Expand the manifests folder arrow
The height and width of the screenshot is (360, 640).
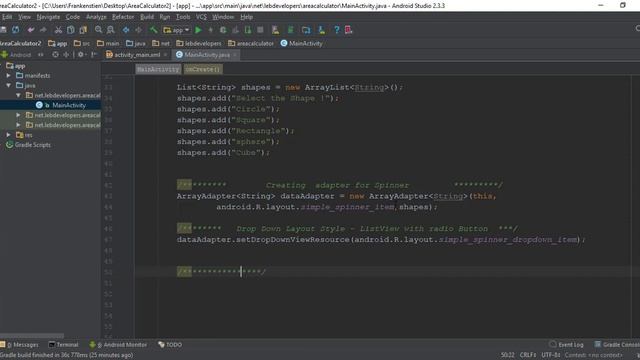[9, 76]
